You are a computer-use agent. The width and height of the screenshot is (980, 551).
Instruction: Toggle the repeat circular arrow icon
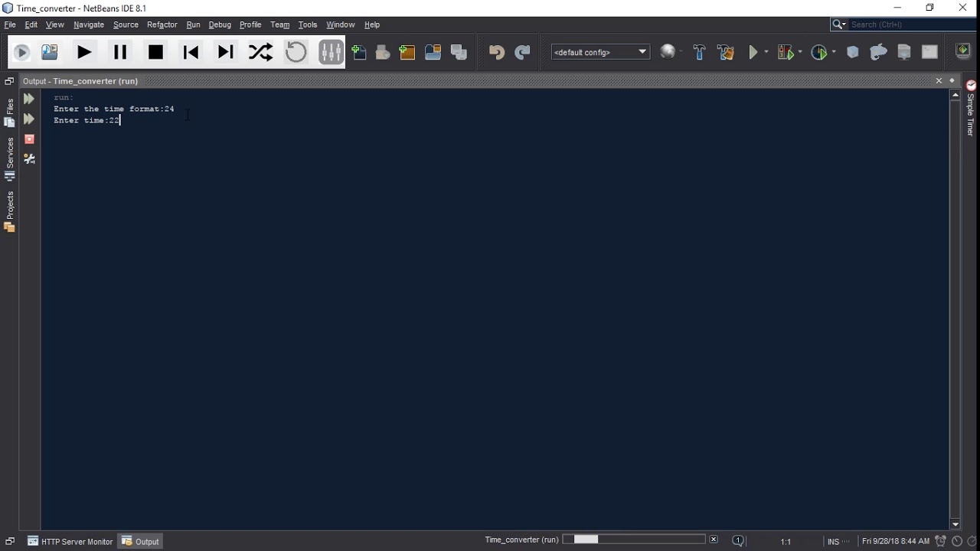(296, 52)
